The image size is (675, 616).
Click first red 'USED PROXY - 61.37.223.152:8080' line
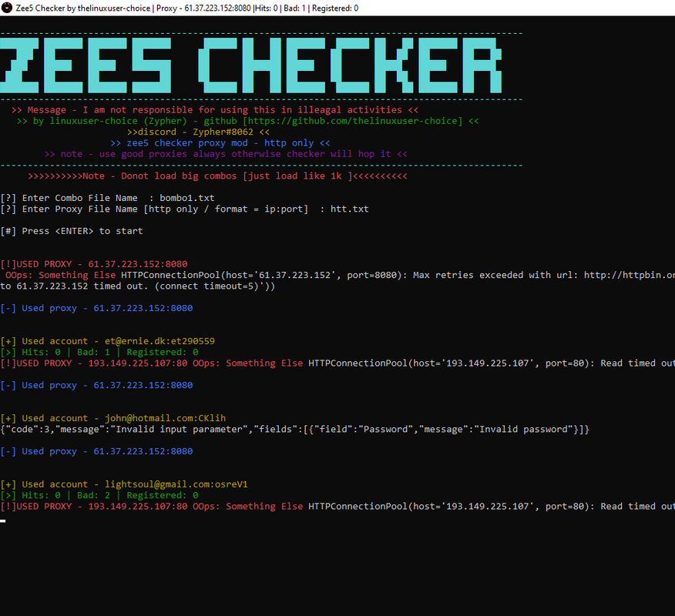(94, 264)
